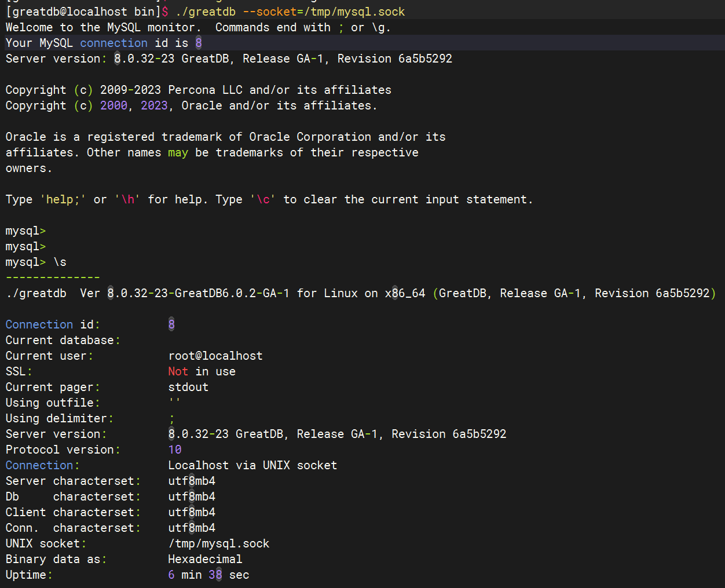The image size is (725, 588).
Task: Click the 'owners.' line
Action: [29, 168]
